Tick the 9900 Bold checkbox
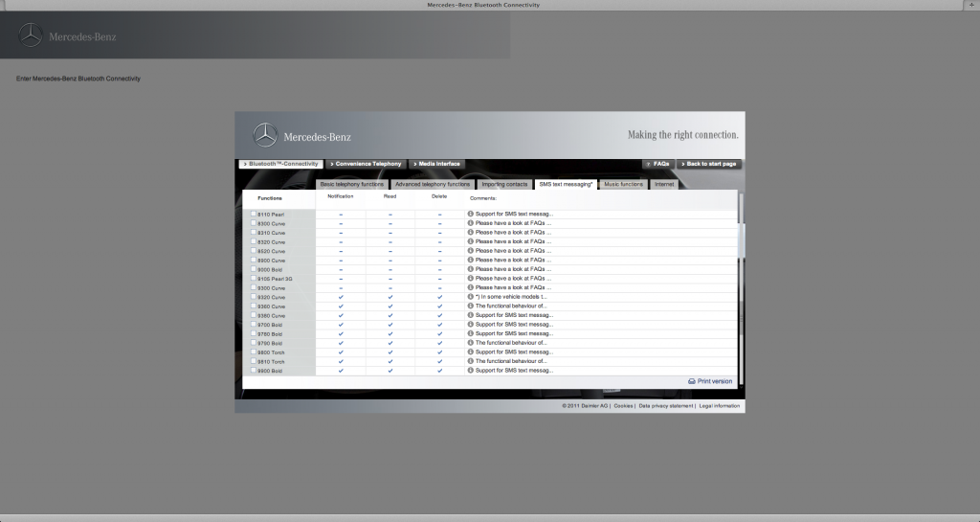The height and width of the screenshot is (522, 980). point(254,370)
